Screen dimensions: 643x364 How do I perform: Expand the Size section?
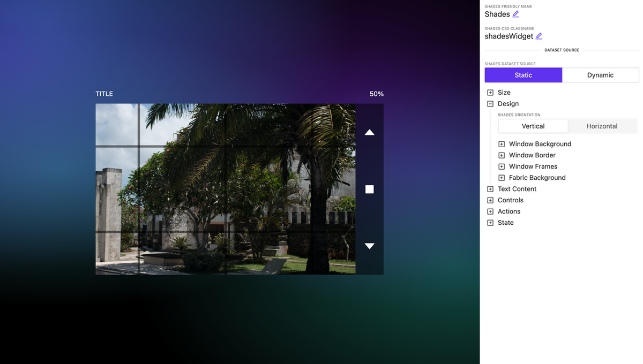[x=490, y=93]
